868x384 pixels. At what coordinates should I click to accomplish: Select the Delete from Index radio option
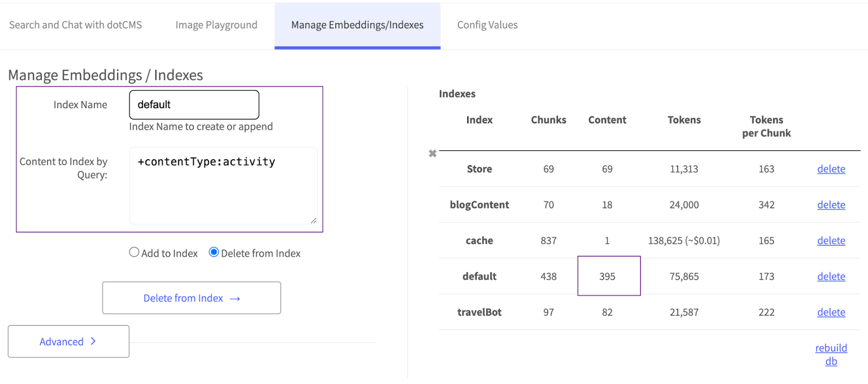click(x=214, y=252)
